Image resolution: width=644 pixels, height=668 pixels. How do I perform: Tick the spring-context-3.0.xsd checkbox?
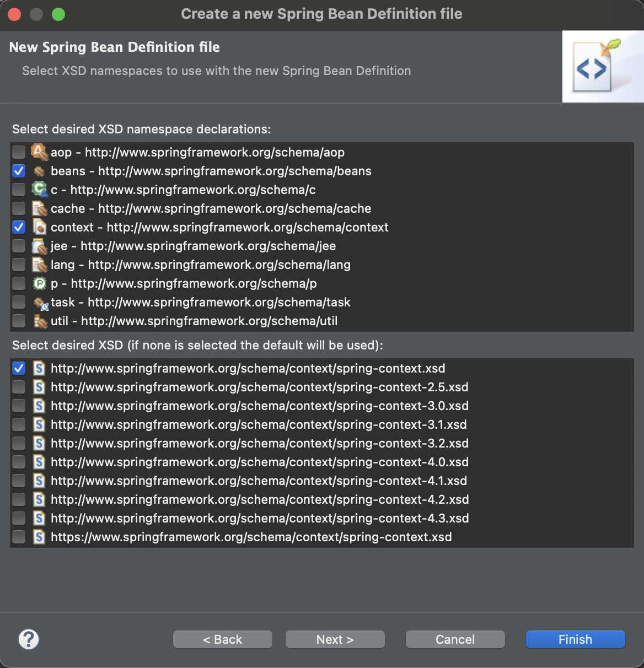click(x=19, y=406)
